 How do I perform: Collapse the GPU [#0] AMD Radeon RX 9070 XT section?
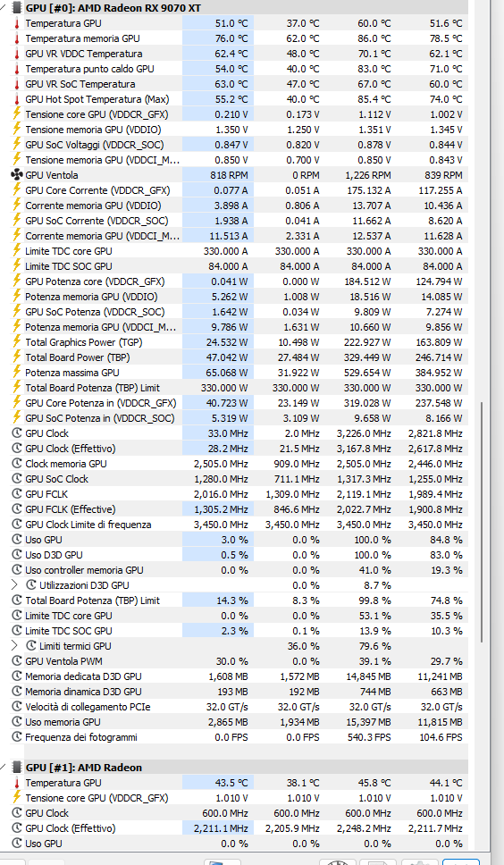4,8
